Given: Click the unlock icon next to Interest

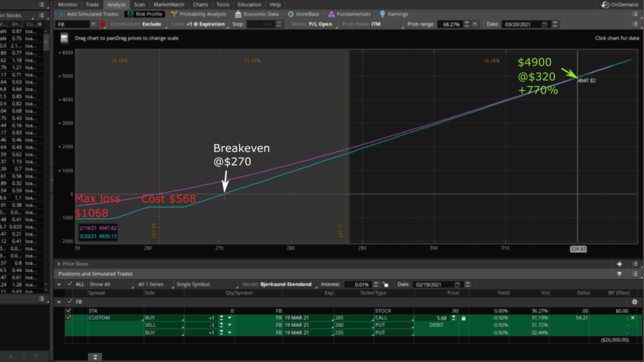Looking at the screenshot, I should click(386, 285).
